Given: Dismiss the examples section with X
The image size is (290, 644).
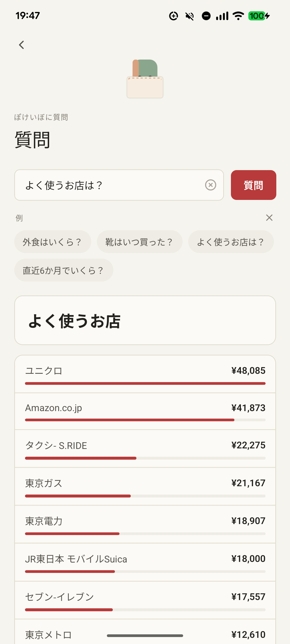Looking at the screenshot, I should (269, 218).
